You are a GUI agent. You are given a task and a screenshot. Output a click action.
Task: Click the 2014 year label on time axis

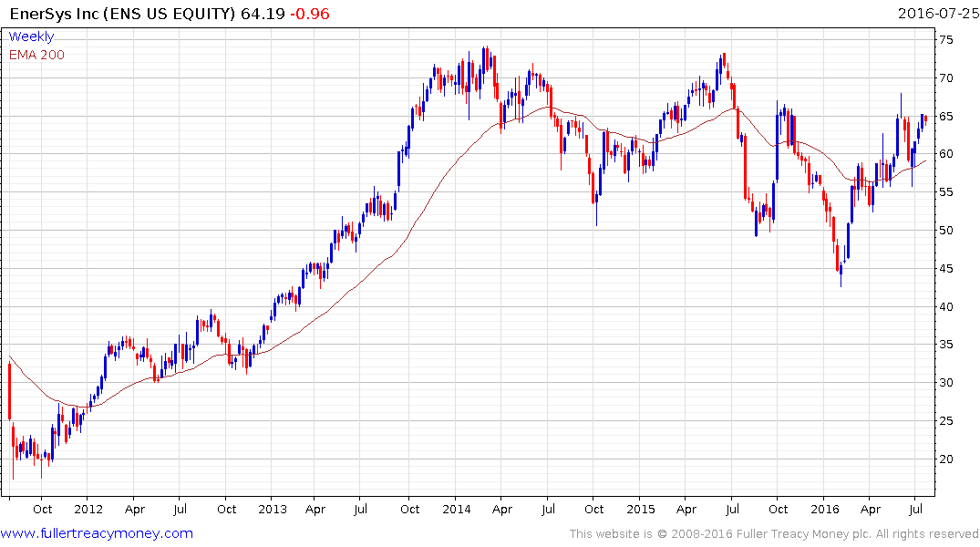pos(456,509)
